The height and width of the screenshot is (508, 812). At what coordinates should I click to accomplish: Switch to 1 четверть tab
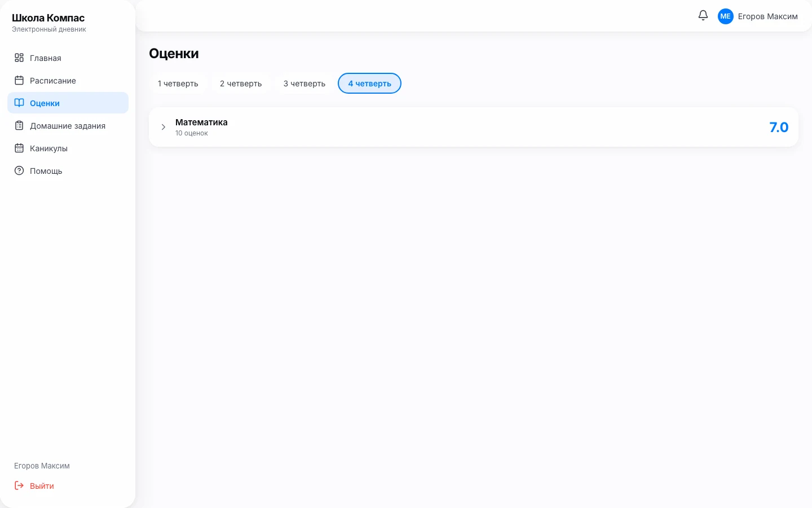coord(178,84)
